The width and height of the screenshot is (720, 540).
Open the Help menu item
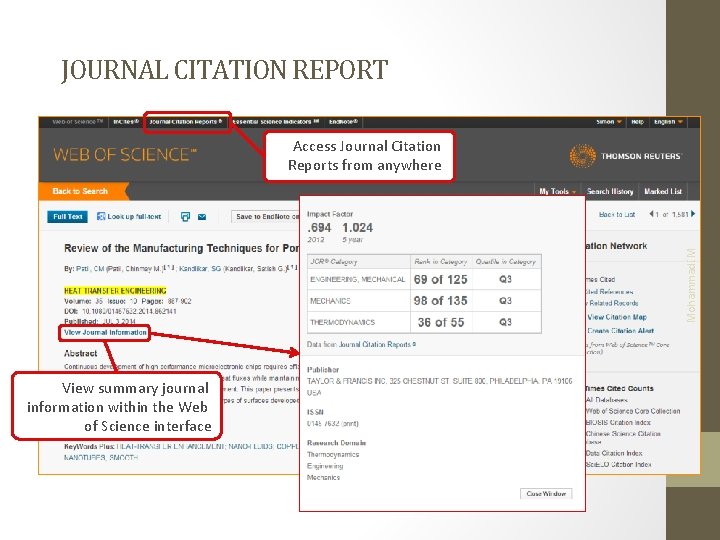pos(637,122)
